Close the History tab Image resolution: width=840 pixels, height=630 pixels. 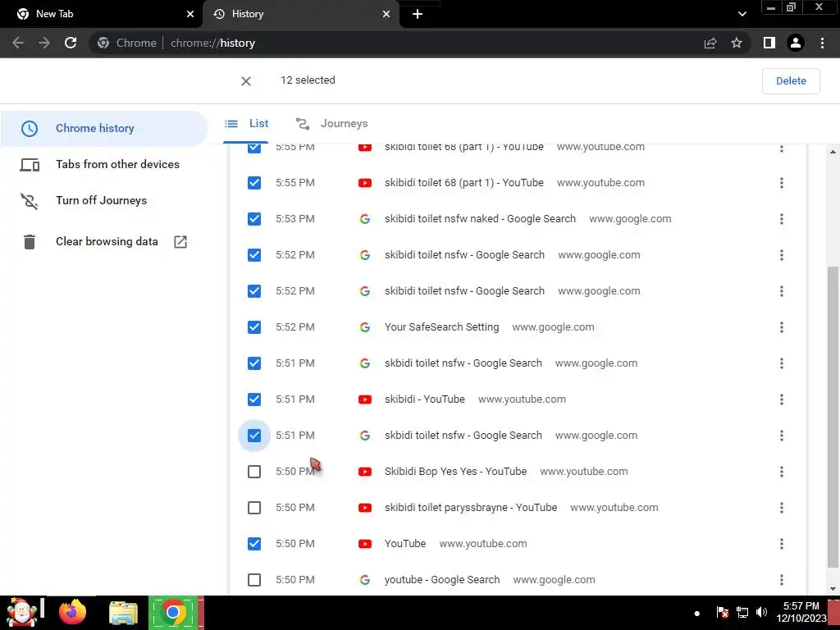pyautogui.click(x=386, y=14)
